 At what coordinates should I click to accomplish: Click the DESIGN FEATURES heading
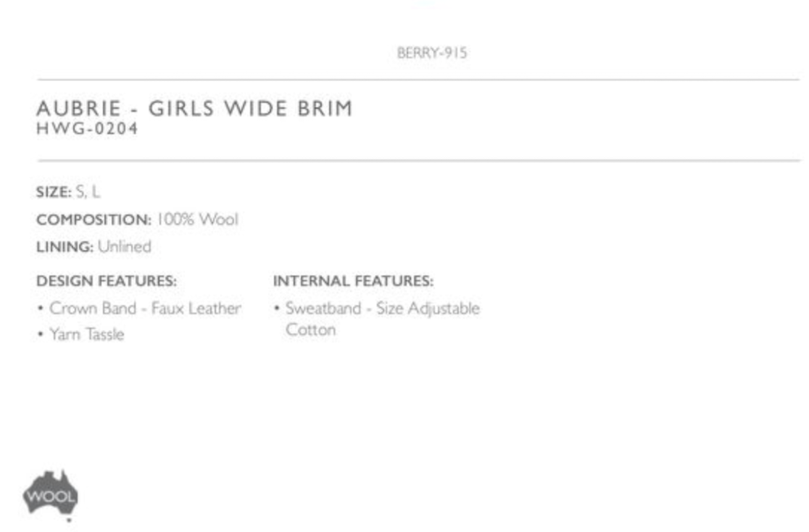106,280
